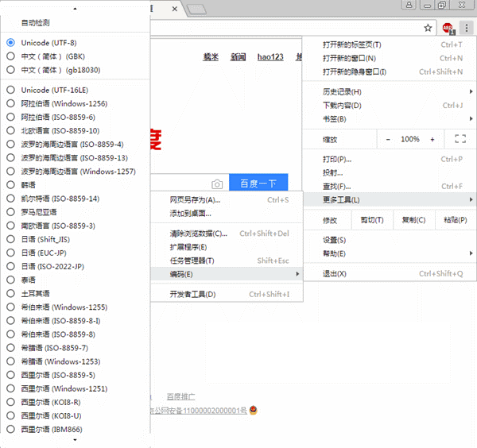Open the hao123 link
Image resolution: width=477 pixels, height=448 pixels.
tap(270, 57)
